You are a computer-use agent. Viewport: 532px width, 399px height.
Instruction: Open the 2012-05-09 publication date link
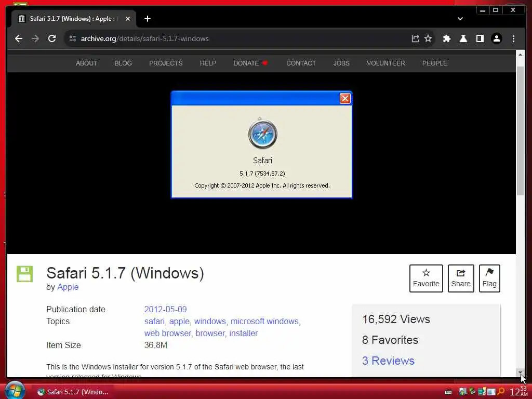(x=166, y=310)
